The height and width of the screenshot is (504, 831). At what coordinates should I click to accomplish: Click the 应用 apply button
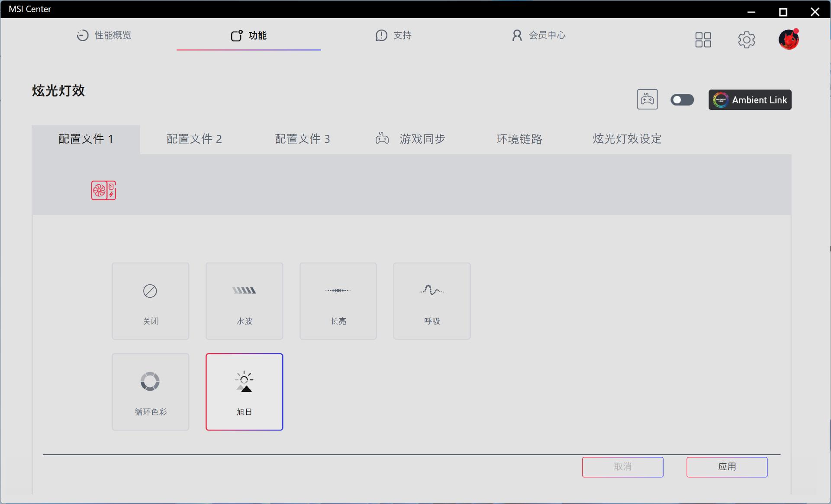pos(727,467)
